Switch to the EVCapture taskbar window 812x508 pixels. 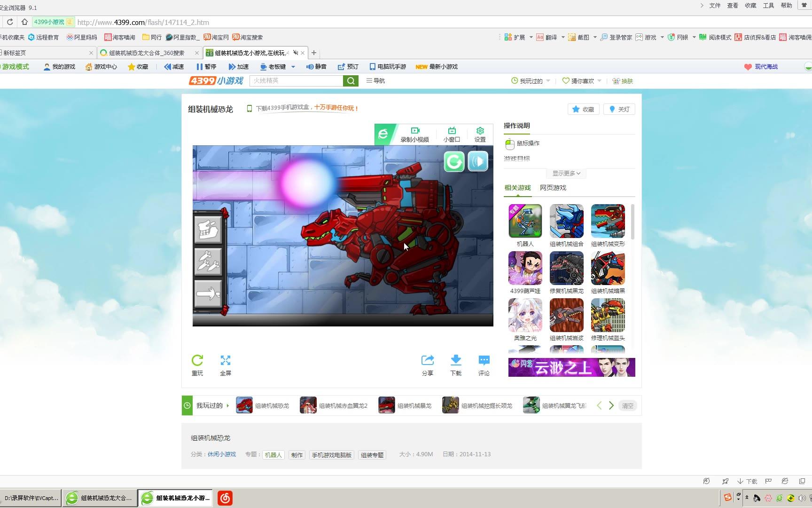(31, 498)
